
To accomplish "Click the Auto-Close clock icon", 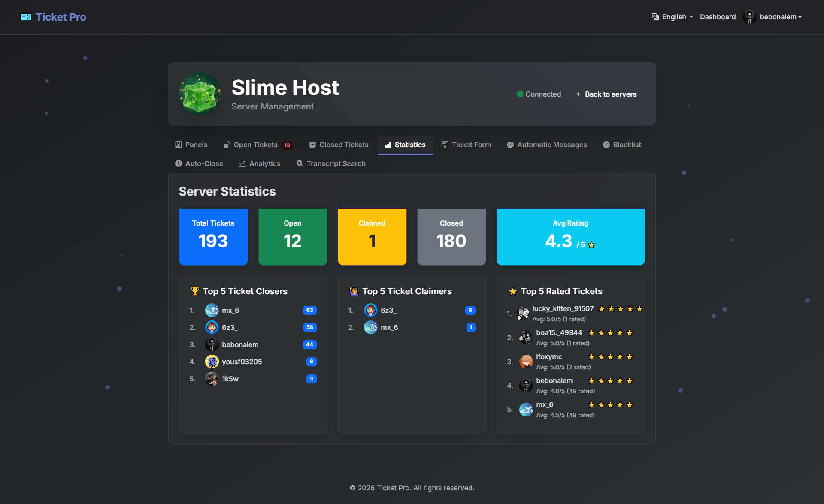I will [x=179, y=163].
